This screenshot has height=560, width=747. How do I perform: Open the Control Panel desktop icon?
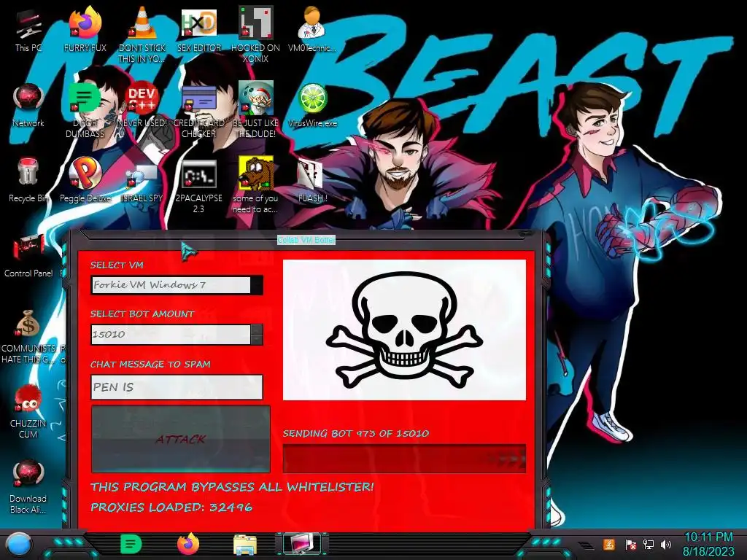tap(28, 255)
